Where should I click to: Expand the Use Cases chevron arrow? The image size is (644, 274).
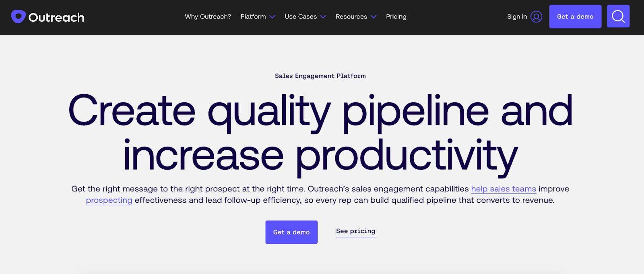[x=323, y=17]
